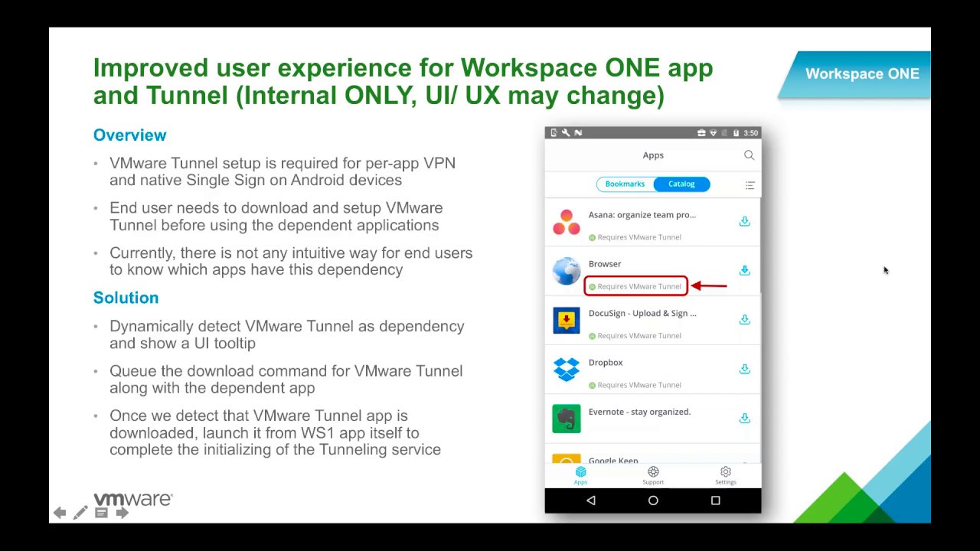Select the slideshow pen tool
Viewport: 980px width, 551px height.
[x=80, y=513]
